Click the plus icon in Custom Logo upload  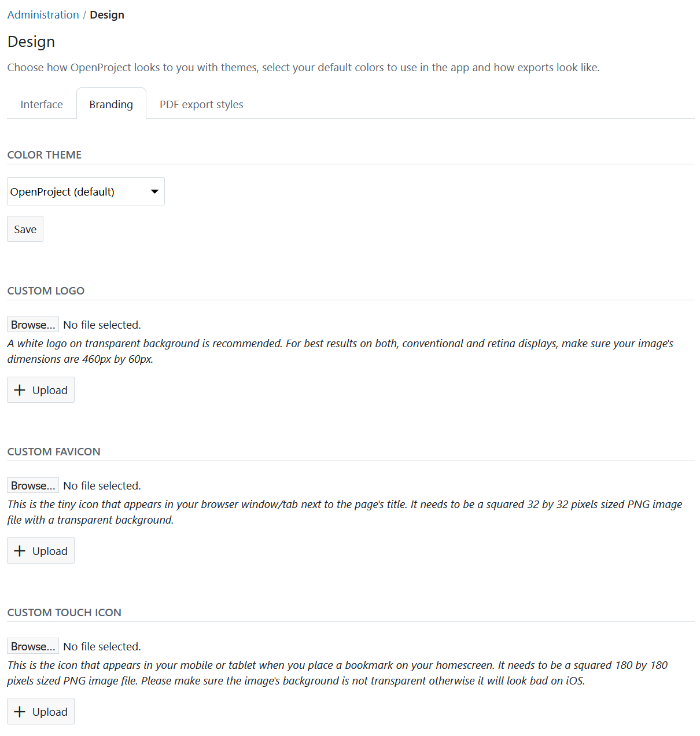pyautogui.click(x=20, y=390)
